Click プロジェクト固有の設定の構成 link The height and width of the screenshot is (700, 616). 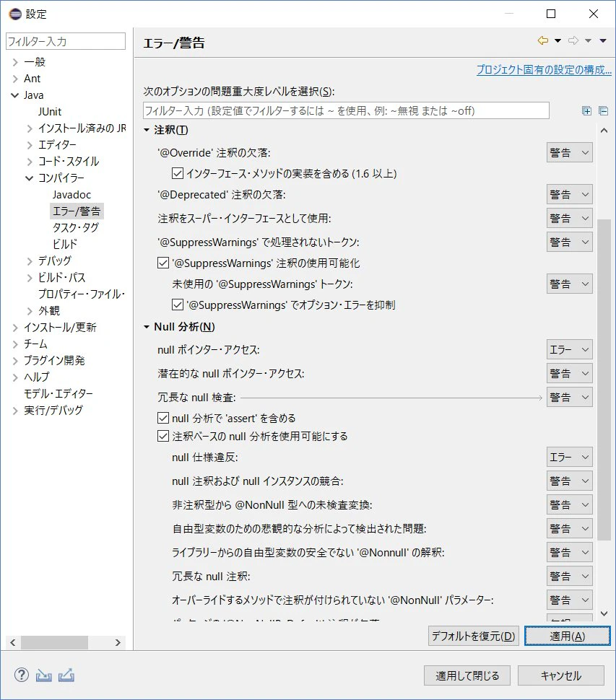point(544,70)
